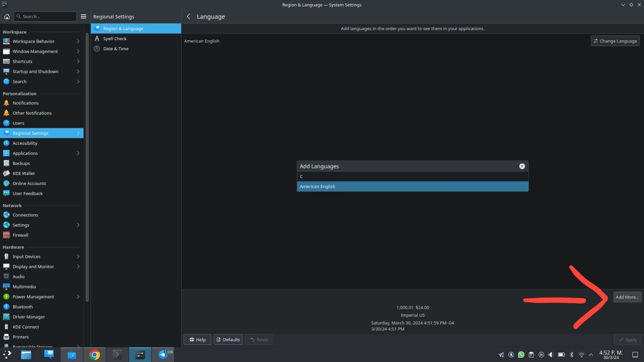Expand the Search category arrow

point(78,81)
